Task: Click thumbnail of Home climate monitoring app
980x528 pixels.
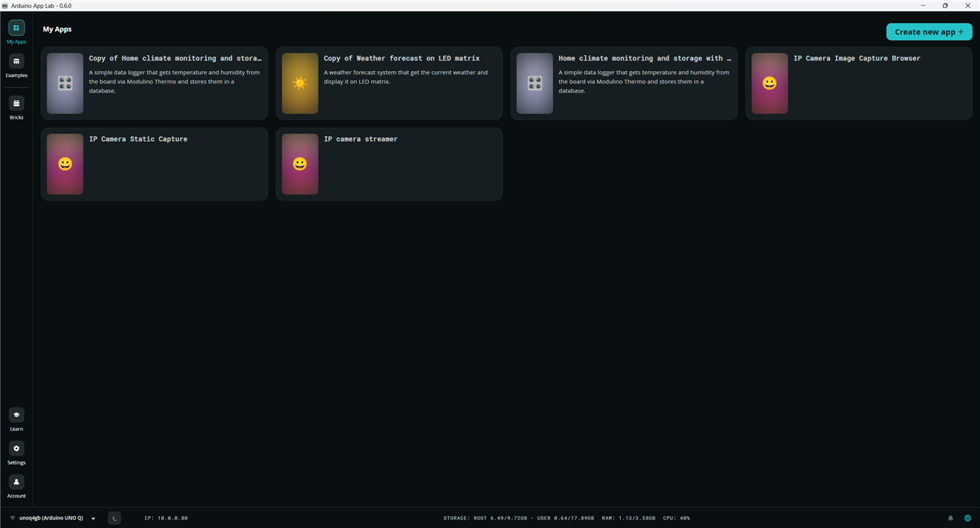Action: pyautogui.click(x=534, y=83)
